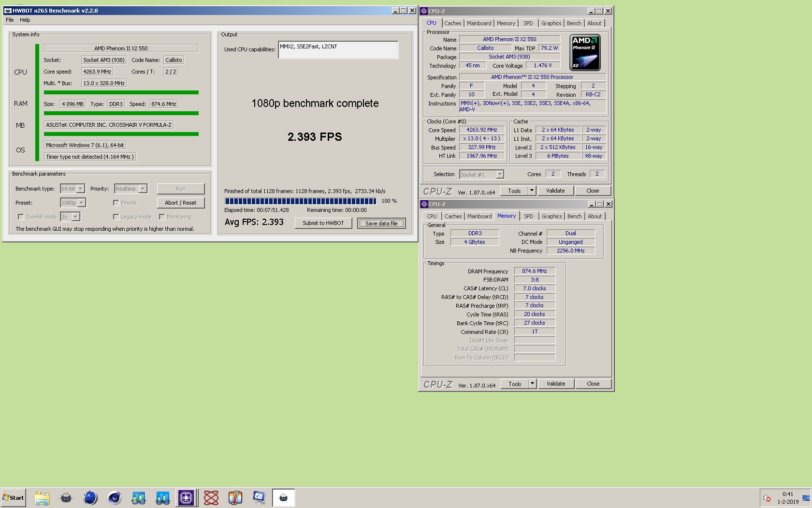Switch to Bench tab in top CPU-Z

(x=574, y=23)
